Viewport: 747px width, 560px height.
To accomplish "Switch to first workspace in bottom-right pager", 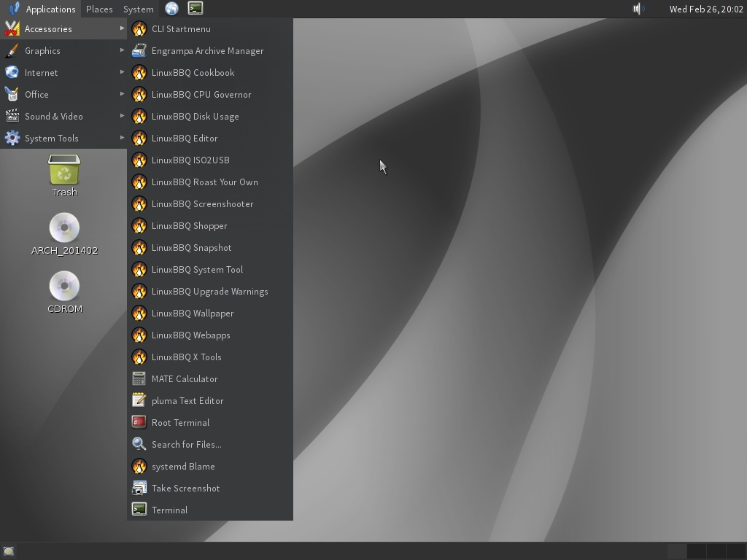I will tap(676, 551).
